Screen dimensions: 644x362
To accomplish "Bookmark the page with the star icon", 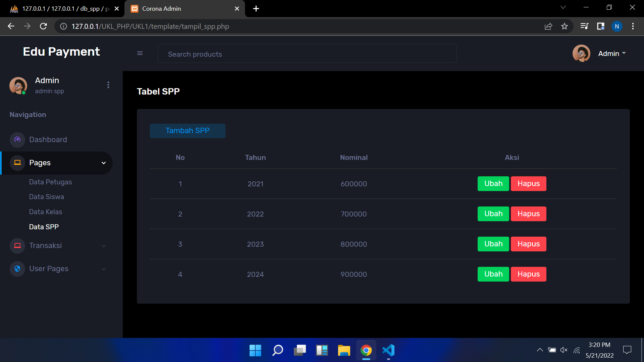I will pos(565,26).
